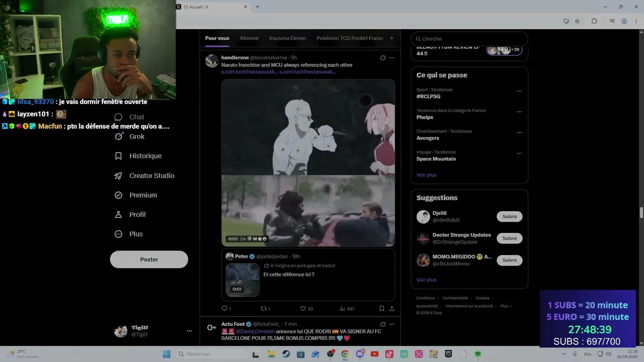This screenshot has height=362, width=644.
Task: Open Creator Studio from the sidebar
Action: [144, 175]
